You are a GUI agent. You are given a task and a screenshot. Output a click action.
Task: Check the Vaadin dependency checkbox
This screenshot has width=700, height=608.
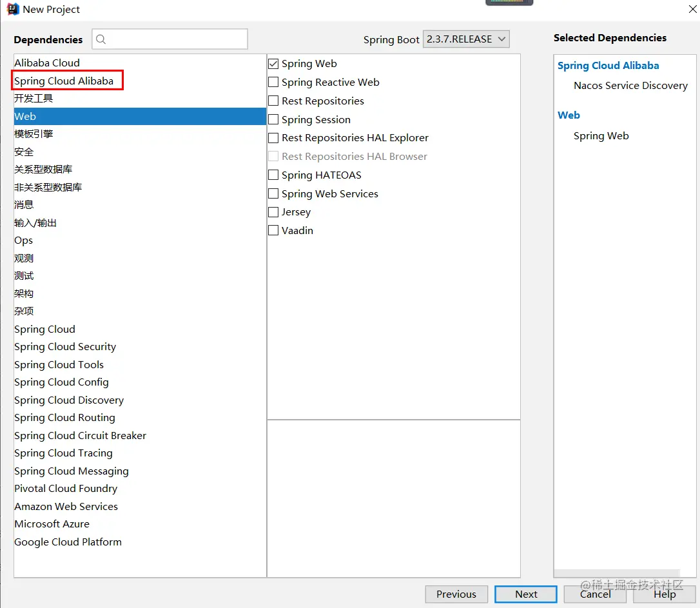(273, 230)
